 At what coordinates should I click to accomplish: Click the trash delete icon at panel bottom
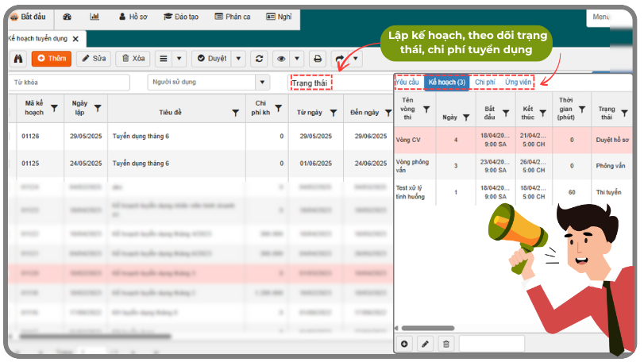tap(446, 344)
